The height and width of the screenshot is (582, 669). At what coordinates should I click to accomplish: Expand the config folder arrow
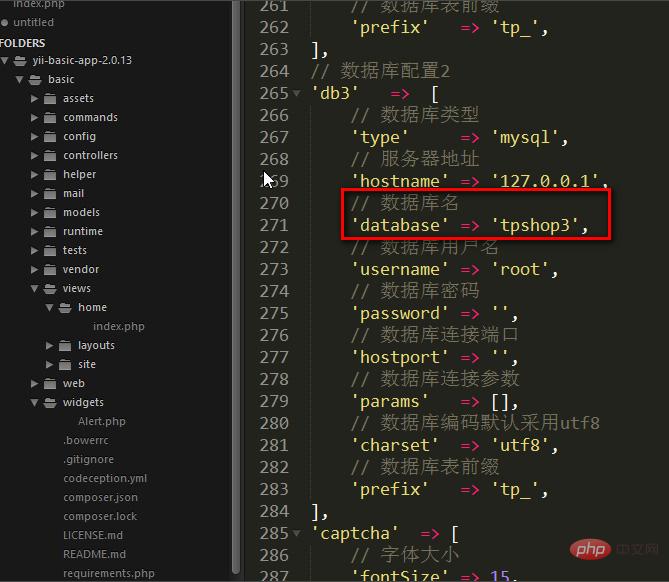tap(35, 136)
